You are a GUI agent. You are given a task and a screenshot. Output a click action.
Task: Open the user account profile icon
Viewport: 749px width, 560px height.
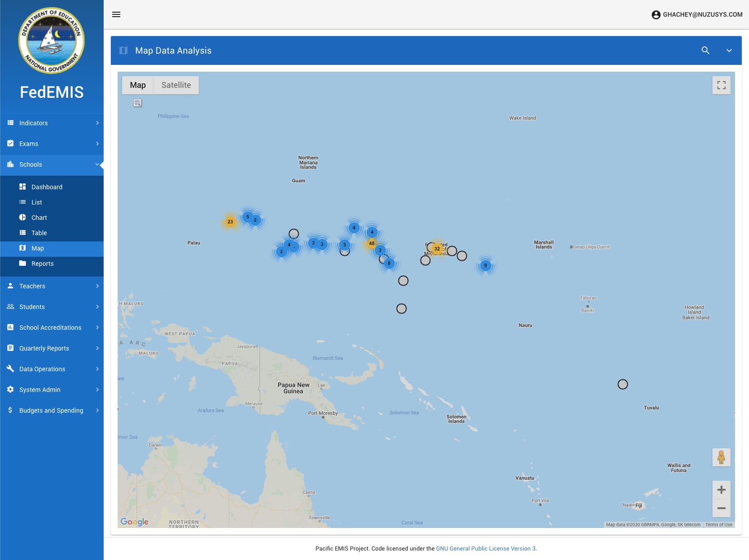click(656, 15)
